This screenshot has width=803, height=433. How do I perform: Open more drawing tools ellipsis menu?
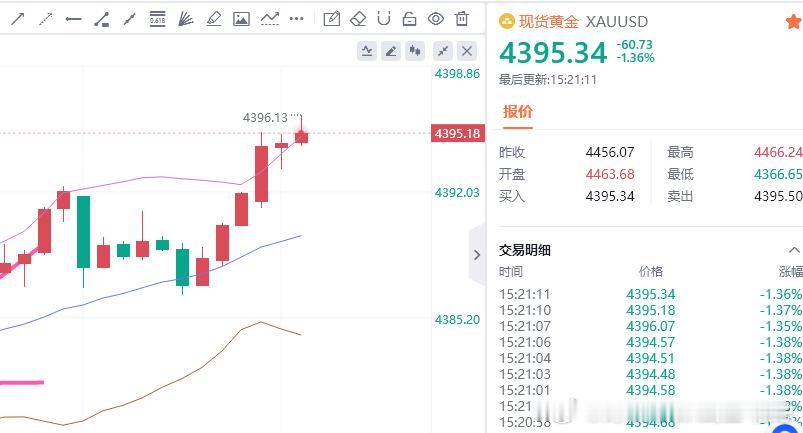(x=297, y=19)
